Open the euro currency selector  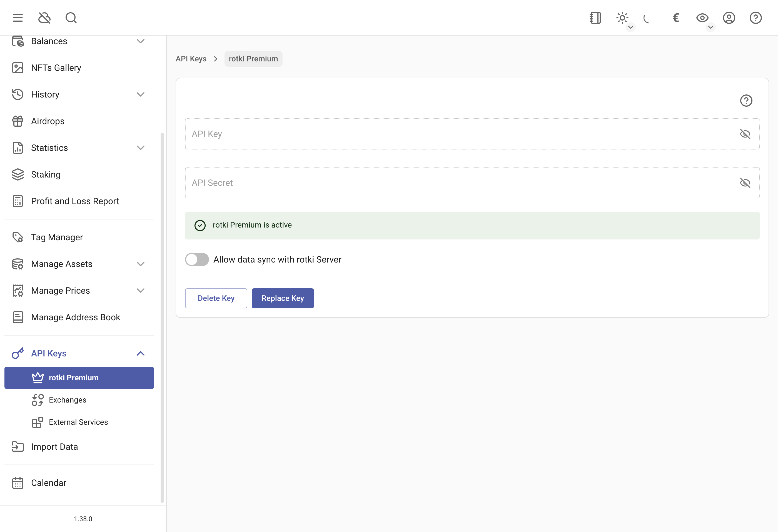click(675, 18)
